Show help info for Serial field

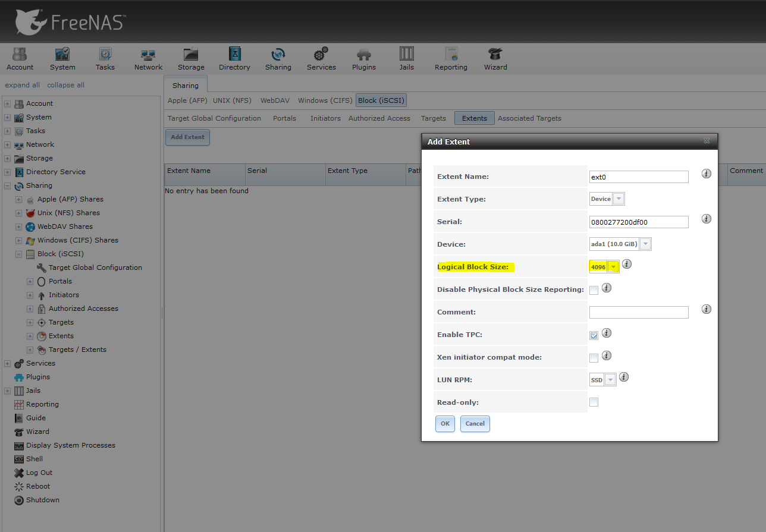[707, 219]
